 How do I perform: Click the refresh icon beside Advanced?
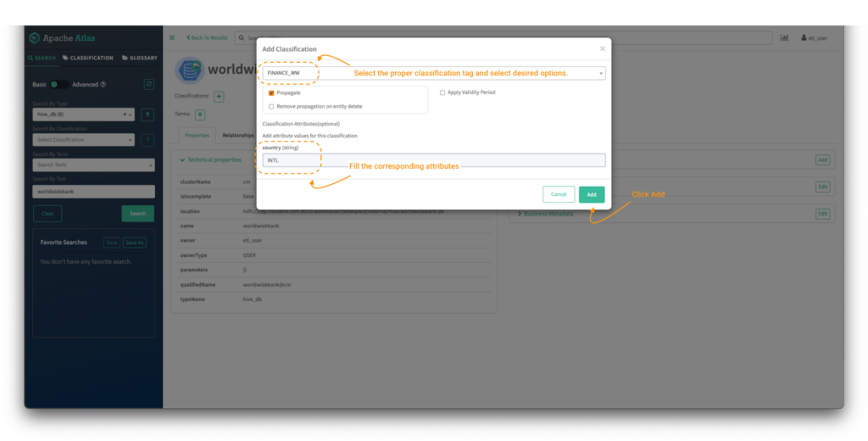tap(149, 84)
